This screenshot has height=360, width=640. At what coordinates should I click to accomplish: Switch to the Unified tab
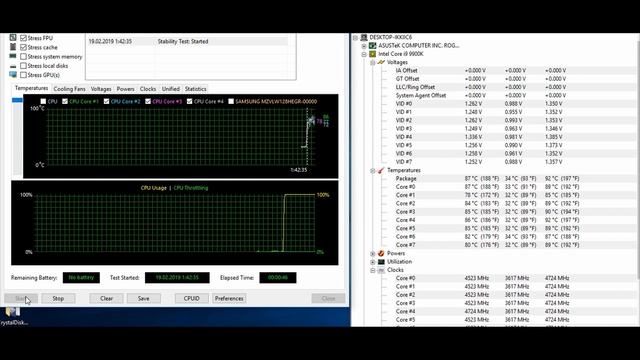coord(171,89)
